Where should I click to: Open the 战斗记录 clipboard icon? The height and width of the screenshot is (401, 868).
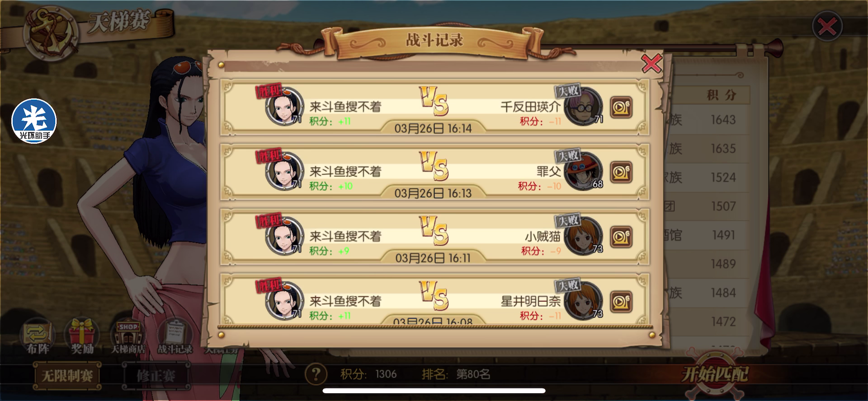pyautogui.click(x=175, y=337)
